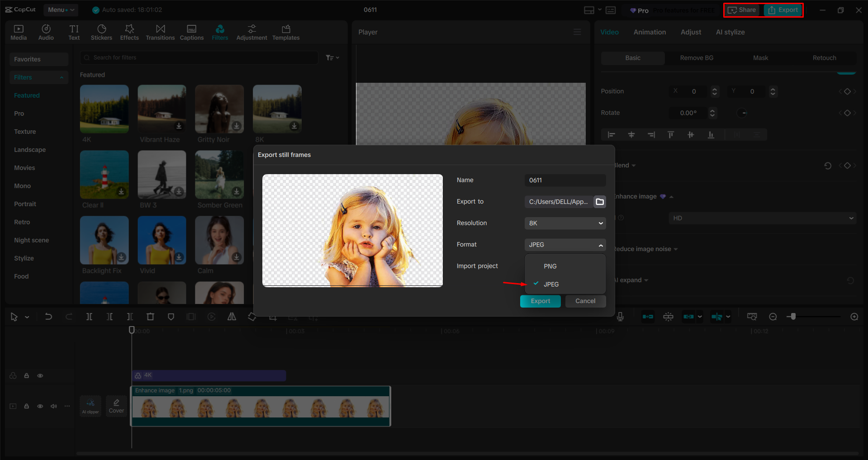Open the Stickers panel
The image size is (868, 460).
[101, 32]
